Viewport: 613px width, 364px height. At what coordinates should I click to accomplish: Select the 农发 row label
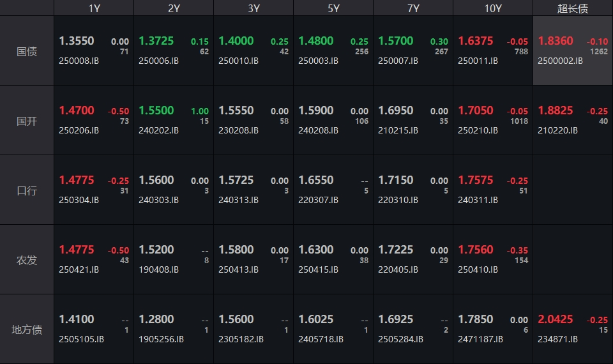[27, 260]
